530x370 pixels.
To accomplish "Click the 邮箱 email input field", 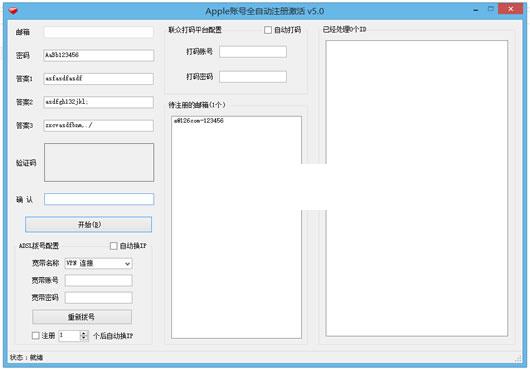I will [x=99, y=32].
